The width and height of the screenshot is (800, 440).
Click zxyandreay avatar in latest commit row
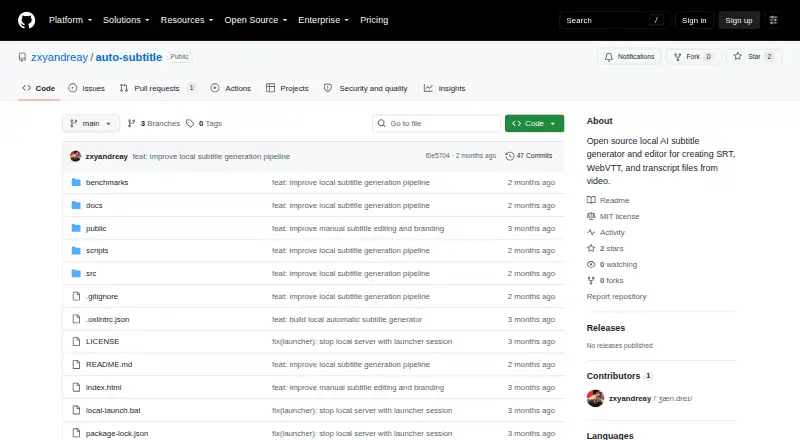(76, 156)
